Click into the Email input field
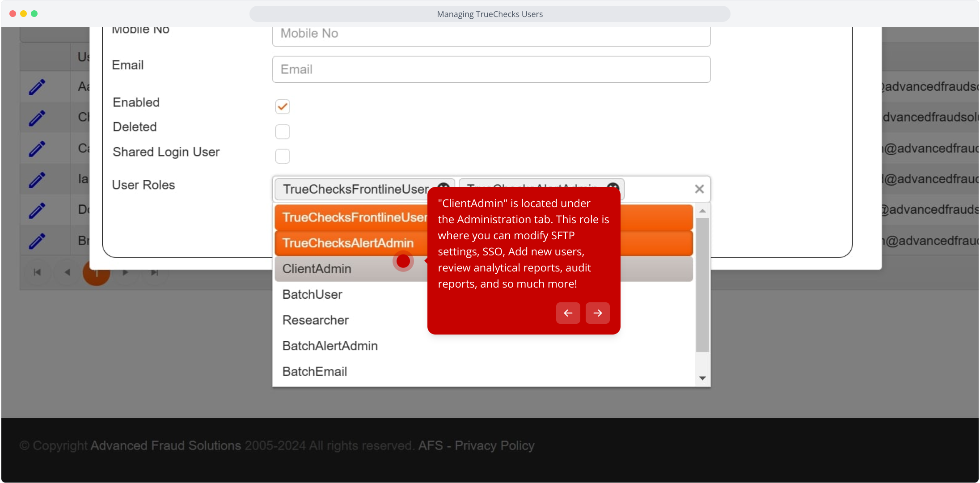This screenshot has height=483, width=980. 491,69
